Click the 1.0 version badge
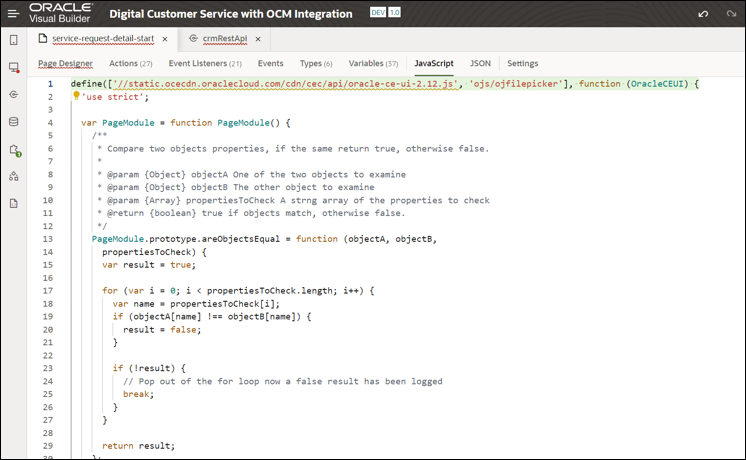746x460 pixels. pyautogui.click(x=395, y=12)
